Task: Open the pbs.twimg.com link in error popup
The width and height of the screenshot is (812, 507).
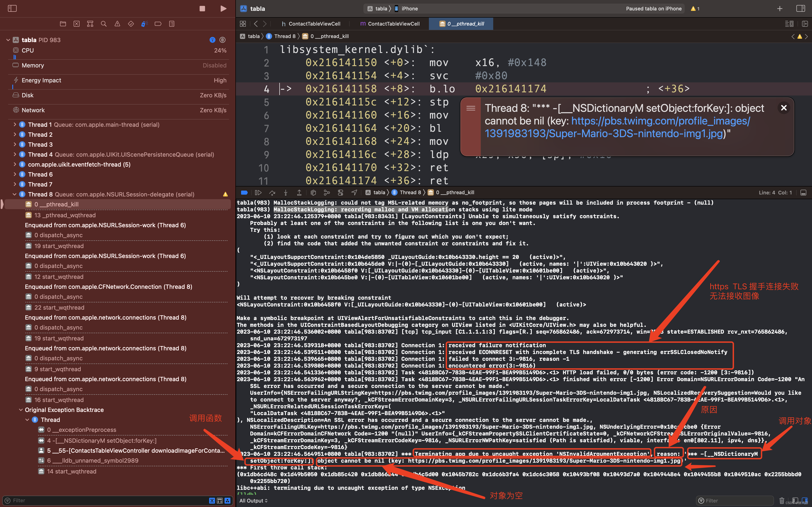Action: click(x=660, y=121)
